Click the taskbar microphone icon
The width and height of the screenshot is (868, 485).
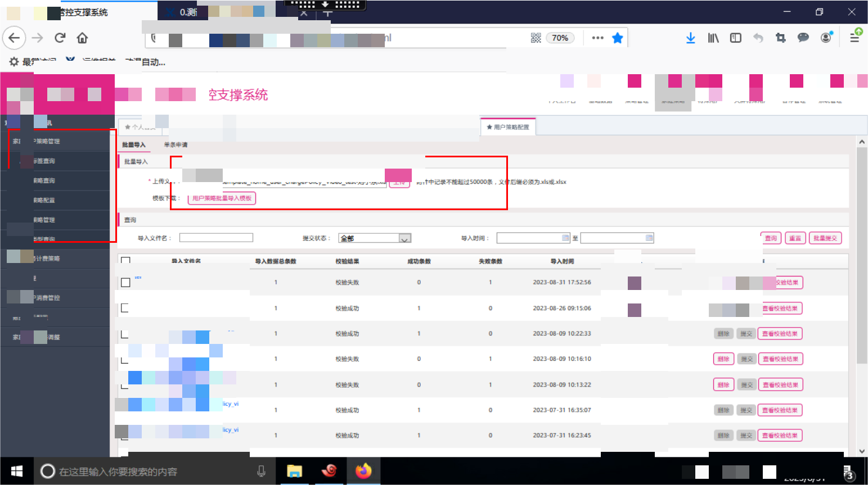(x=261, y=471)
